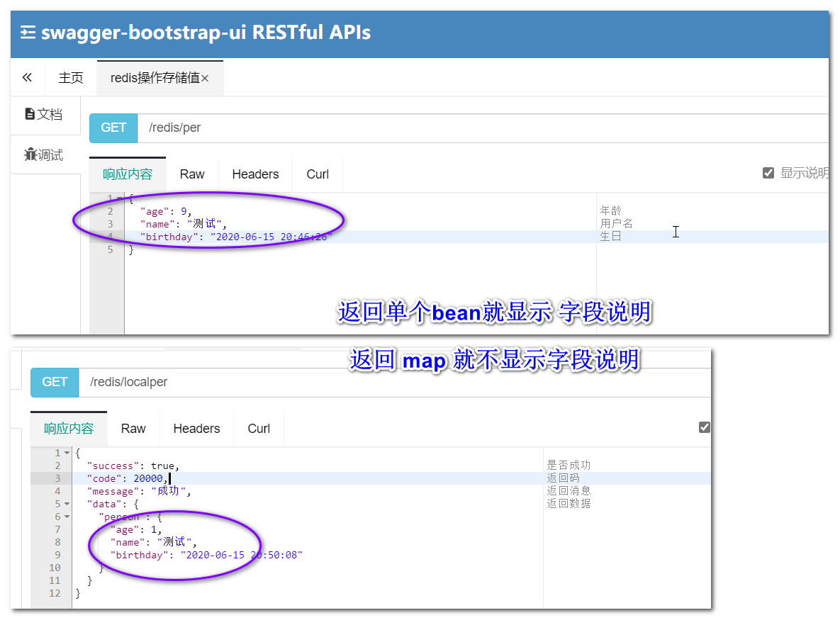
Task: Click the 生日 field description
Action: tap(611, 236)
